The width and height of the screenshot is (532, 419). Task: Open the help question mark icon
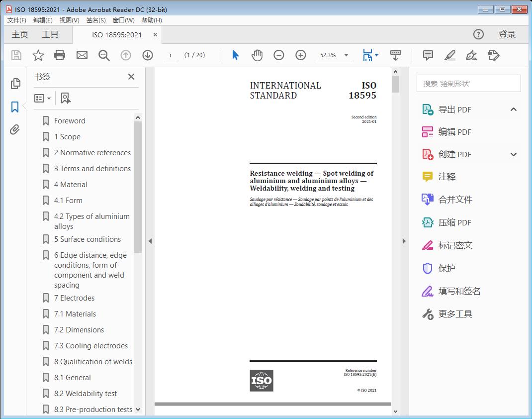click(478, 34)
